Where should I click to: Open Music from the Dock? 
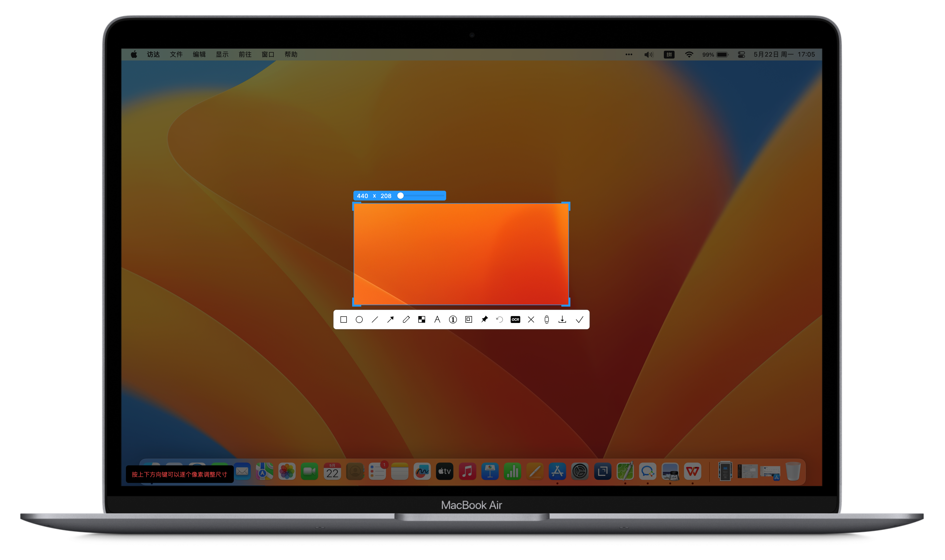coord(467,471)
